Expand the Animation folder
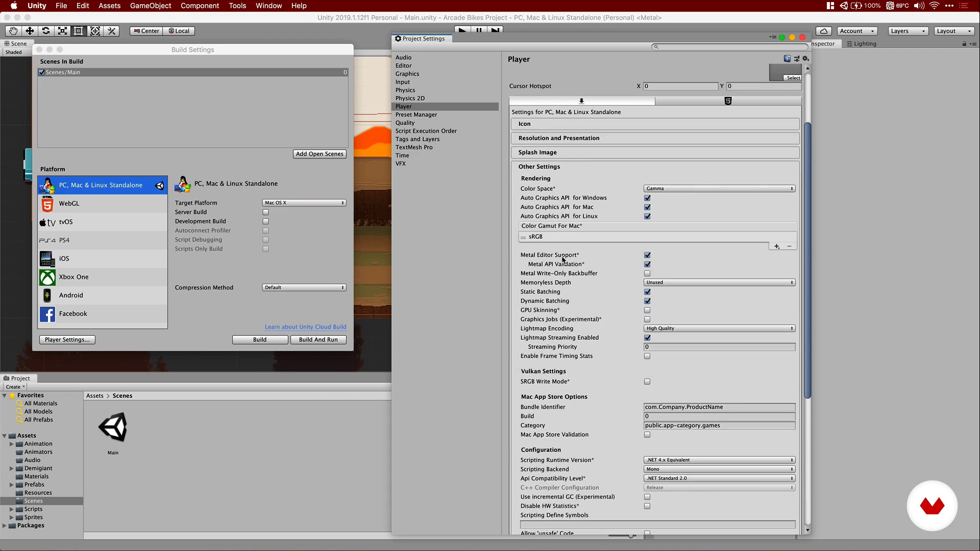The height and width of the screenshot is (551, 980). 11,444
